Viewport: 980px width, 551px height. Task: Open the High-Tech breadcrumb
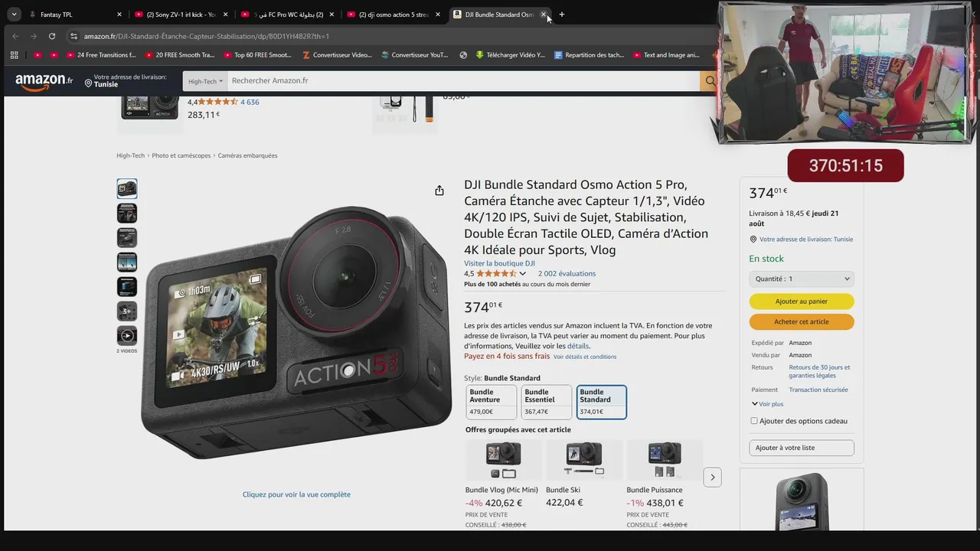[130, 155]
